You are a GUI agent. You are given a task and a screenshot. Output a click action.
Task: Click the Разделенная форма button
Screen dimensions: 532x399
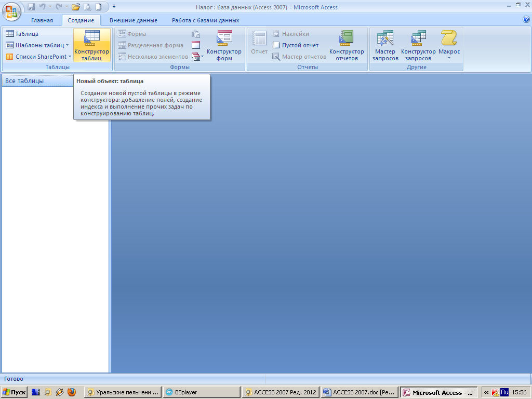[x=151, y=45]
